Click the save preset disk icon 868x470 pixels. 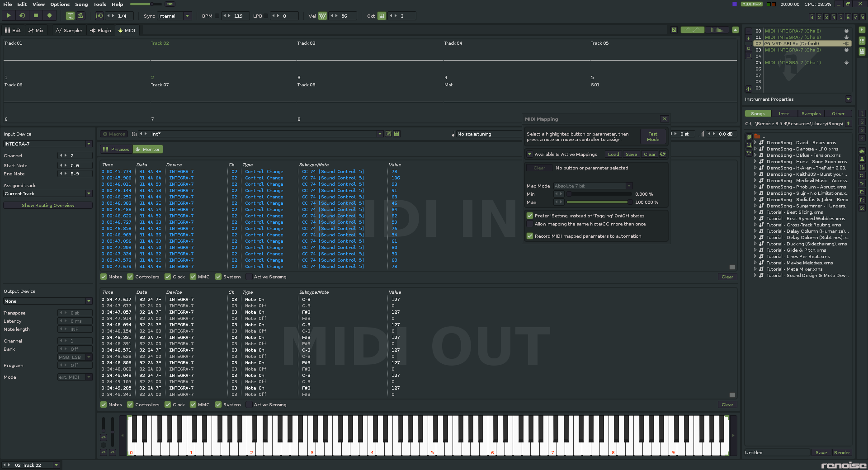[x=396, y=134]
